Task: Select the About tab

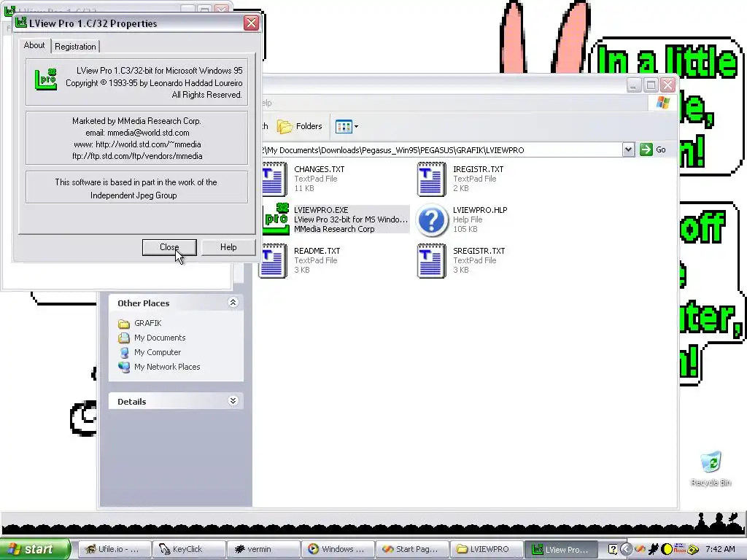Action: [x=34, y=45]
